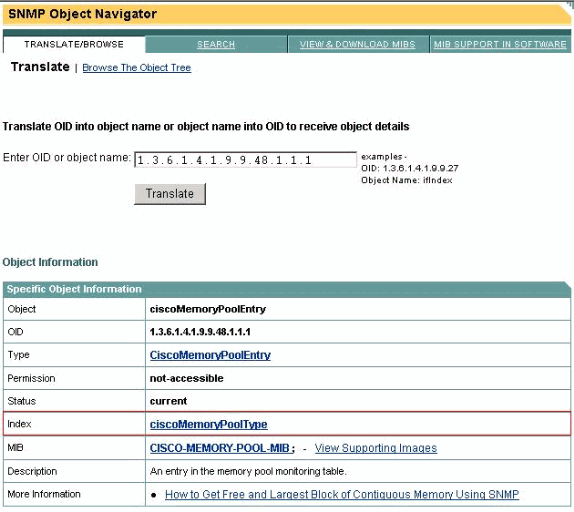
Task: Click the Translate button
Action: (x=170, y=194)
